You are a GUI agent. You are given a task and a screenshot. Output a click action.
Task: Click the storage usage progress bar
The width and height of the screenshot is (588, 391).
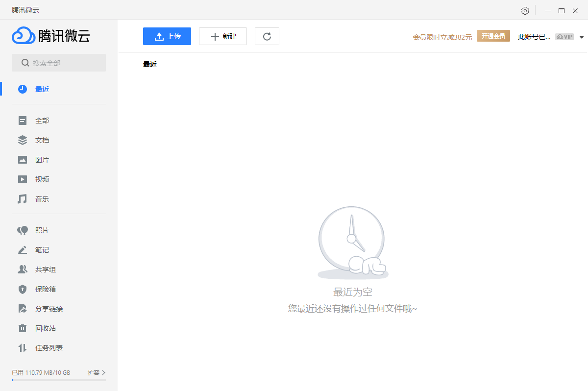pyautogui.click(x=59, y=380)
